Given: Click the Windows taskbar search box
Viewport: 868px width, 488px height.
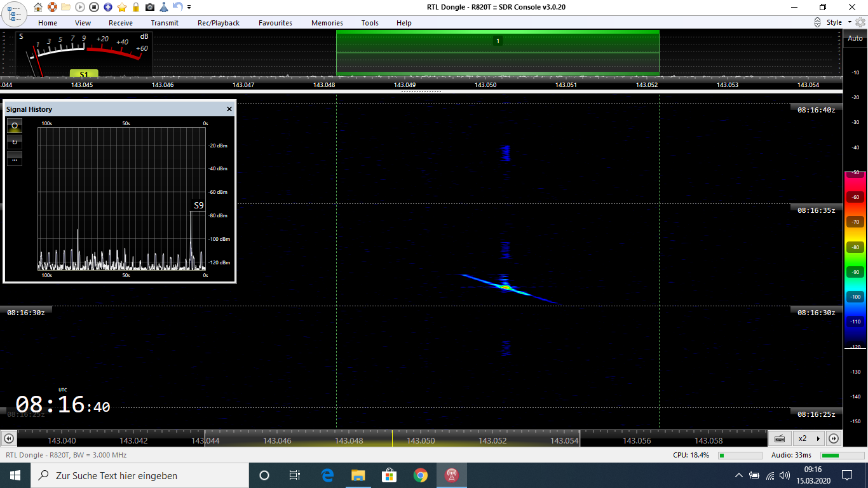Looking at the screenshot, I should (140, 475).
